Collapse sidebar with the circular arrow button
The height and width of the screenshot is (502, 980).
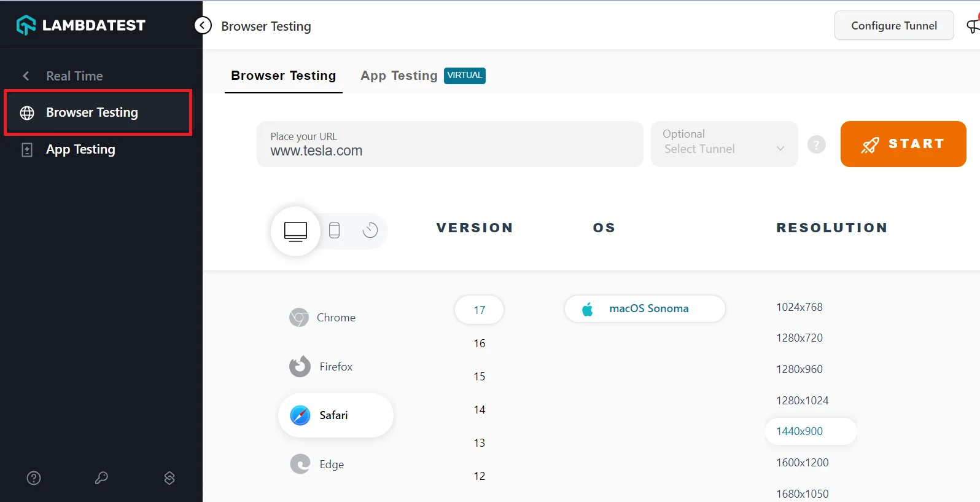click(203, 25)
